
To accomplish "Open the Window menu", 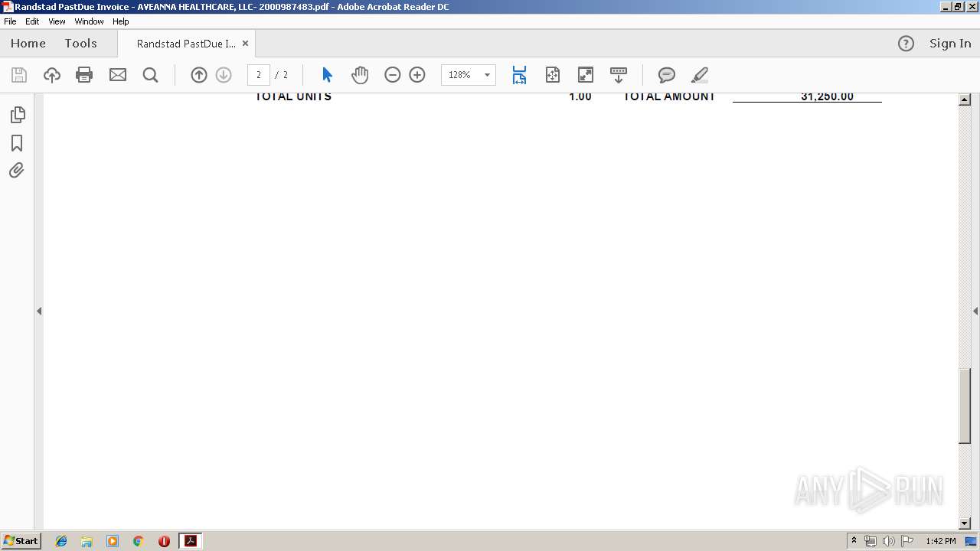I will coord(89,21).
